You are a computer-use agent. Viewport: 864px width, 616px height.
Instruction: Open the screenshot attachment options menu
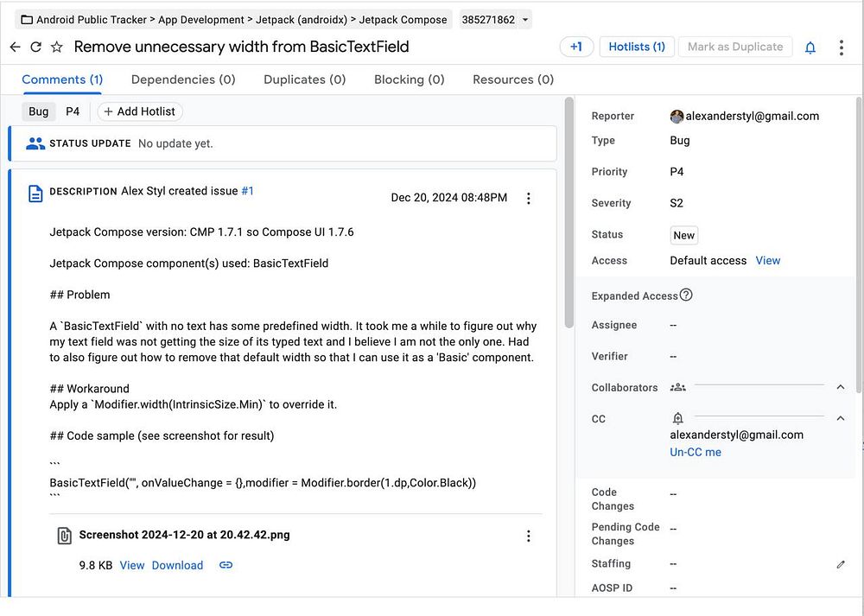(529, 537)
